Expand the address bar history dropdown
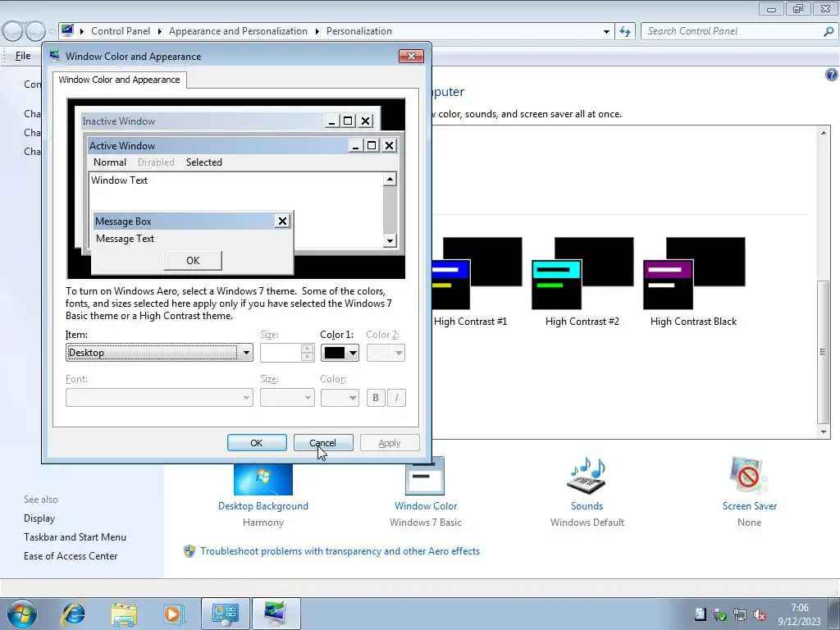 coord(606,32)
